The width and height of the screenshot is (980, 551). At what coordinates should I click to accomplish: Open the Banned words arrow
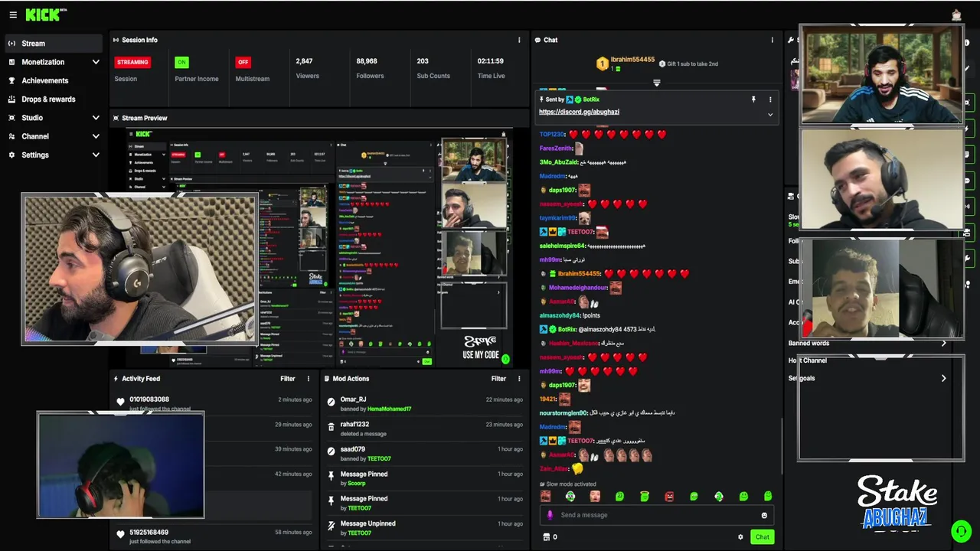coord(943,344)
